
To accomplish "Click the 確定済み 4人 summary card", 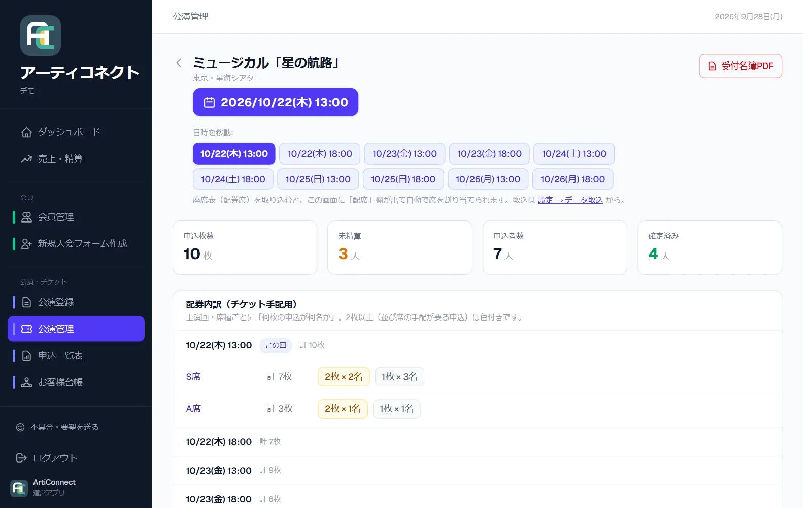I will coord(709,247).
